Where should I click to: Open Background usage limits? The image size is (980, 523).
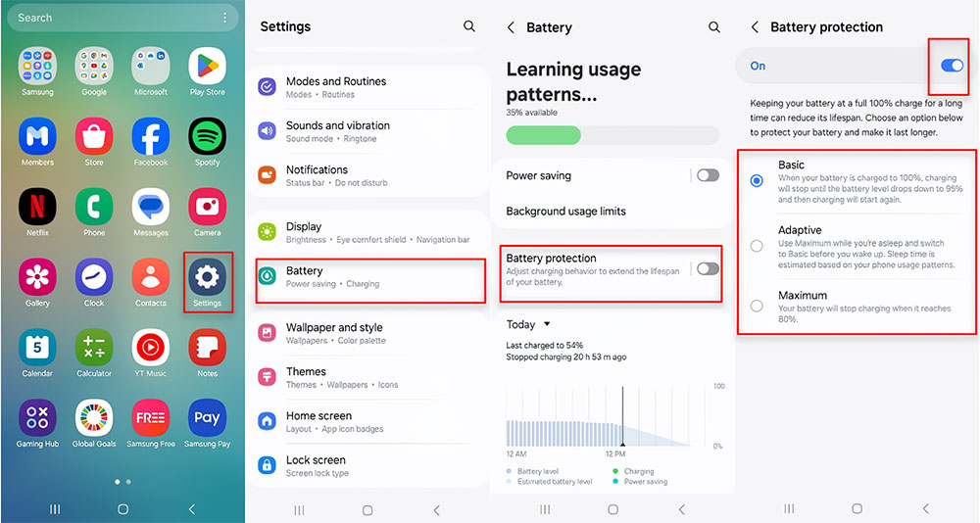click(x=612, y=212)
